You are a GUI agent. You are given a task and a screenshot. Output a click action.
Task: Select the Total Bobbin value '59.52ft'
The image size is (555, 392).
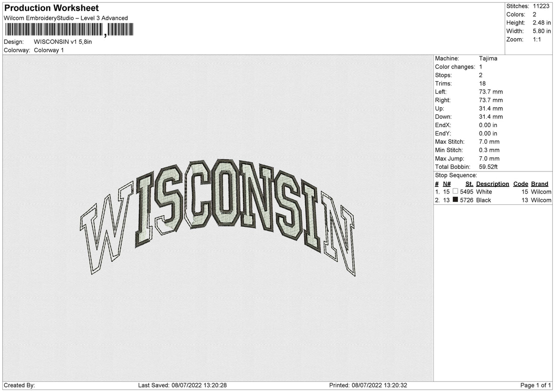[x=488, y=167]
